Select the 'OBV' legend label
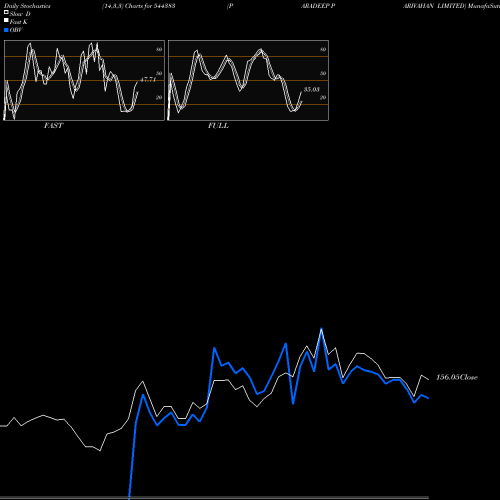Viewport: 500px width, 500px height. pyautogui.click(x=16, y=30)
